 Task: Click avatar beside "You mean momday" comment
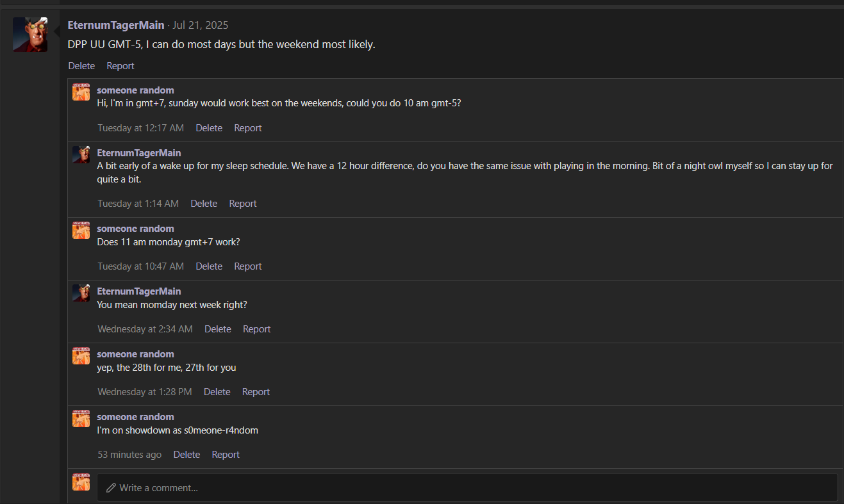(x=81, y=293)
